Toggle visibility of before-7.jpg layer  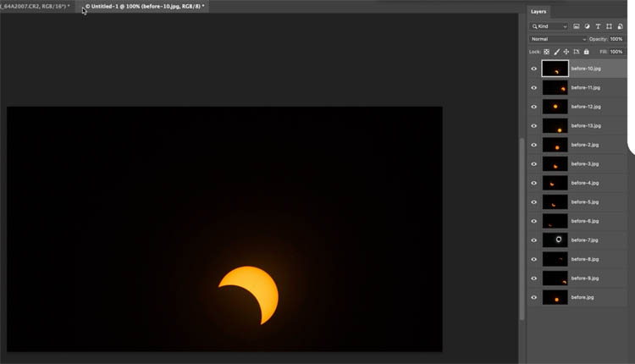[x=533, y=240]
